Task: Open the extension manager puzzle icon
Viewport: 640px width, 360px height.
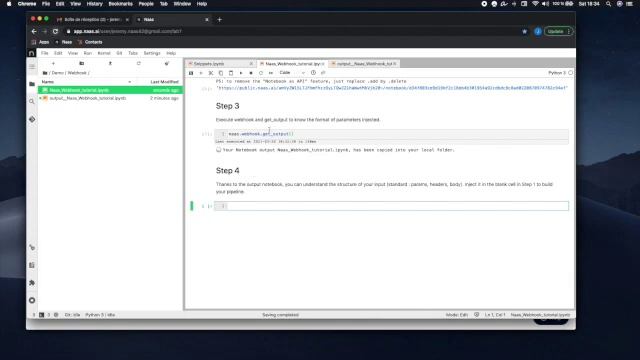Action: click(32, 282)
